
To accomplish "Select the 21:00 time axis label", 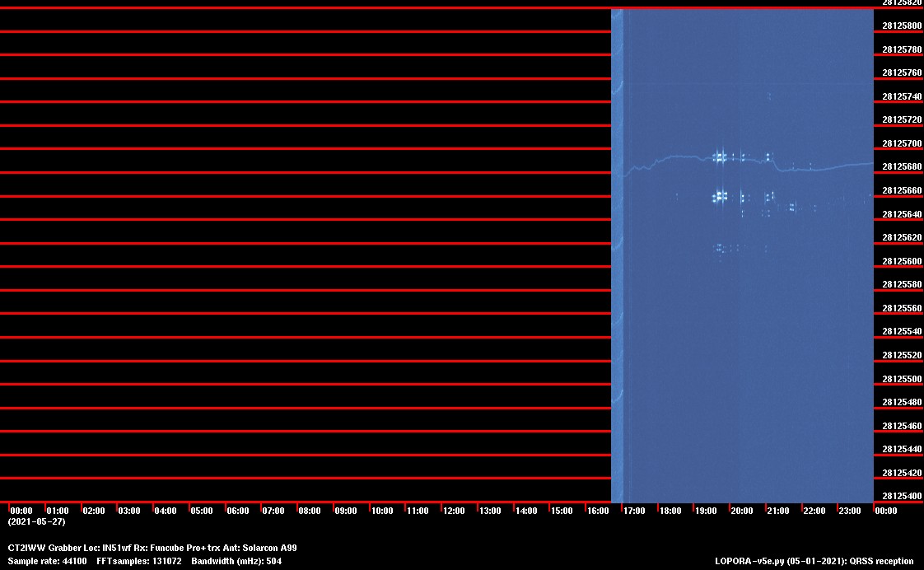I will click(778, 511).
